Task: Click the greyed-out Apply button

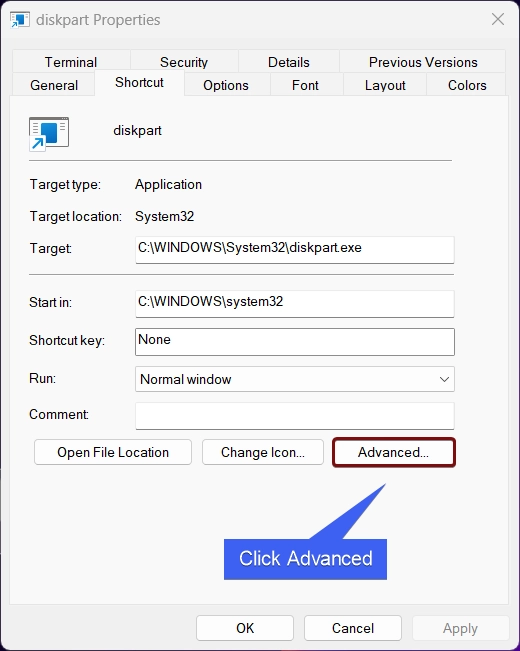Action: [x=460, y=628]
